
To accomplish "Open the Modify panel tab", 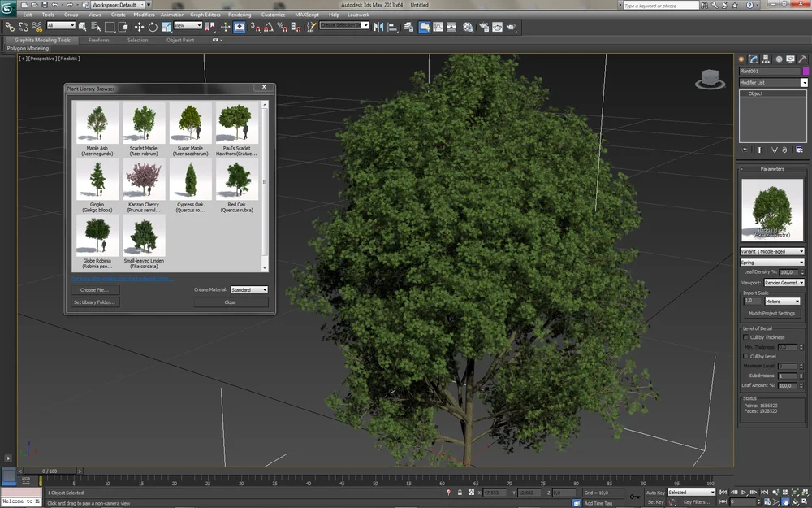I will (x=754, y=59).
